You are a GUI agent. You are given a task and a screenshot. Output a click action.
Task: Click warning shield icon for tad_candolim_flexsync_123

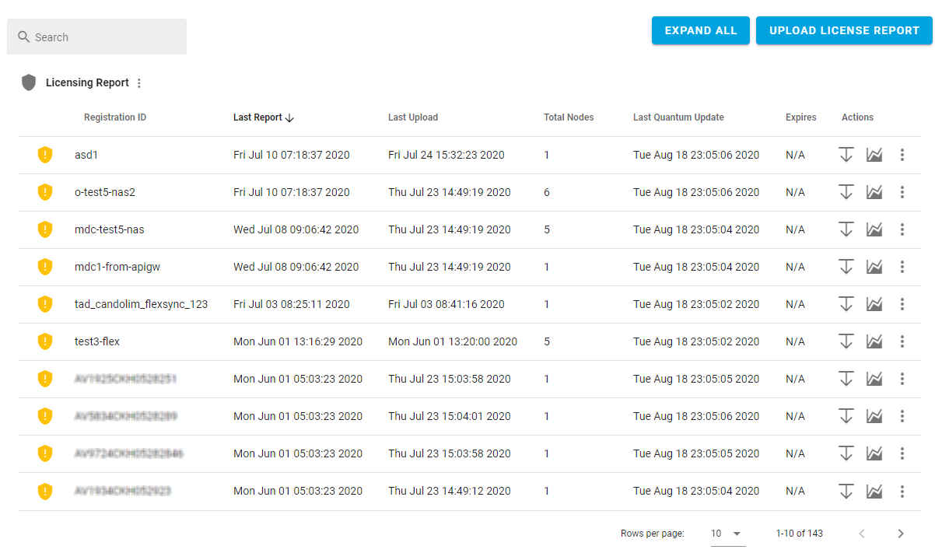coord(45,304)
